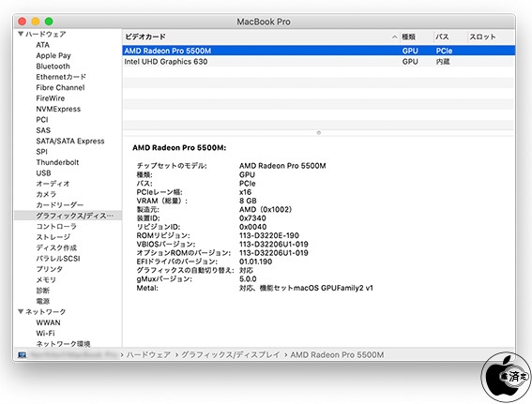Screen dimensions: 532x404
Task: Collapse the ハードウェア section triangle
Action: tap(21, 34)
